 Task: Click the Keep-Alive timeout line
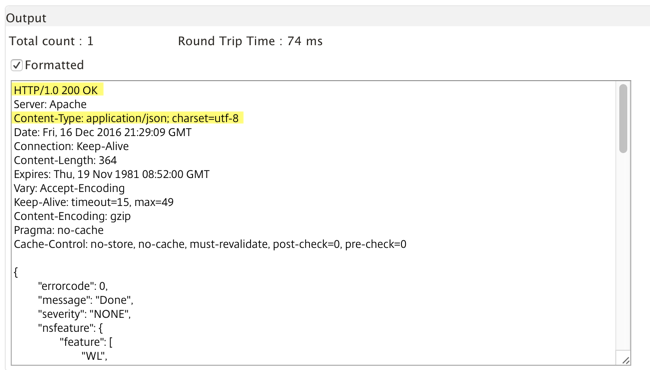94,202
